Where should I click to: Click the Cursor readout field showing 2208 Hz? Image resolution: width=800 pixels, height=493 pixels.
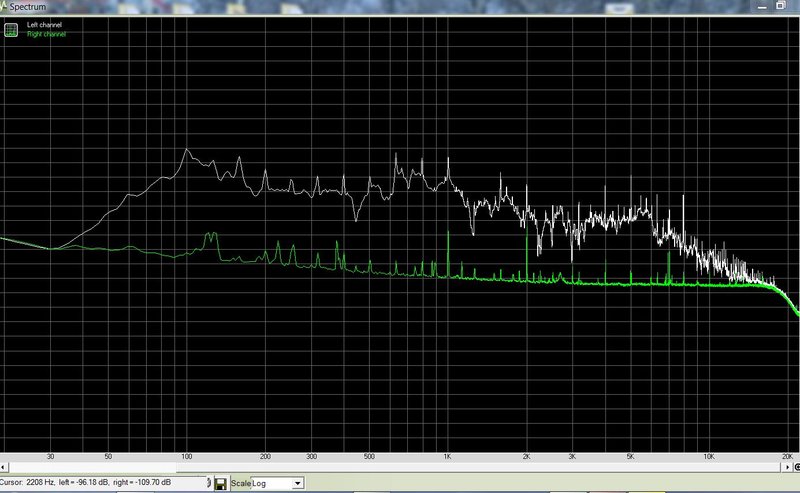point(103,482)
